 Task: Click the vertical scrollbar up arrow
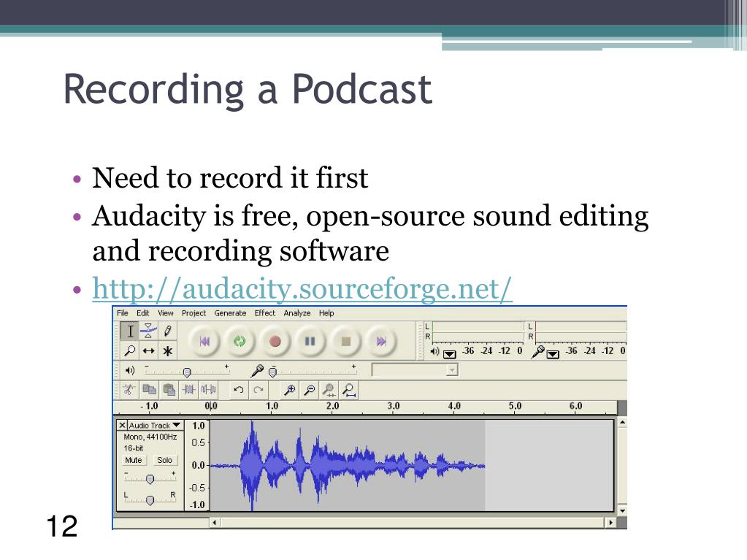coord(622,423)
